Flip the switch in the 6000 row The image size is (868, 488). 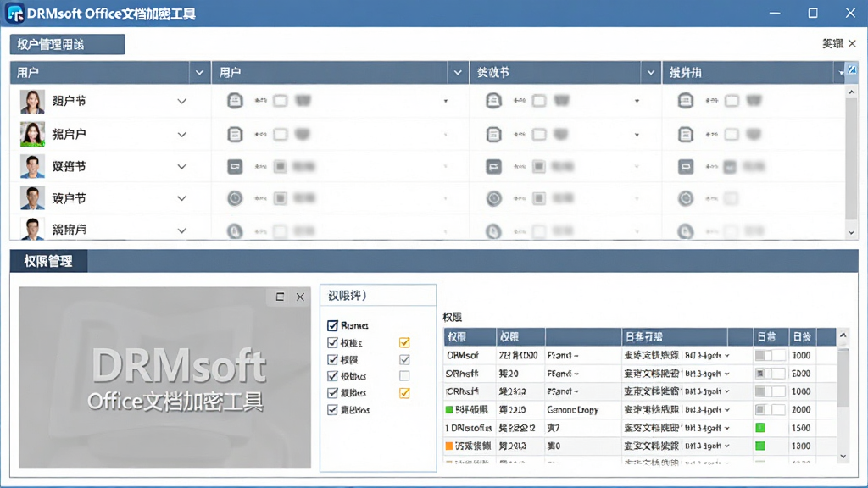pyautogui.click(x=770, y=374)
